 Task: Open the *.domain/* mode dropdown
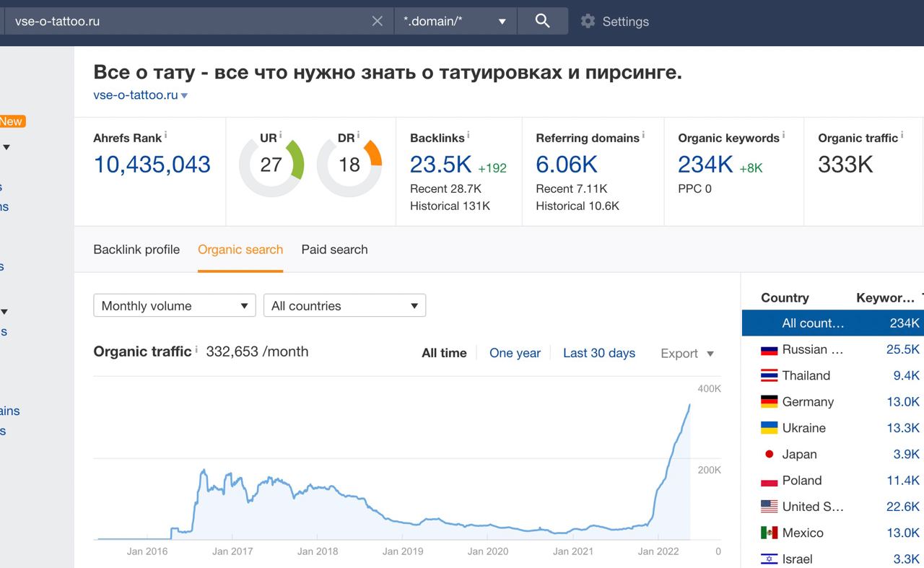[x=456, y=21]
